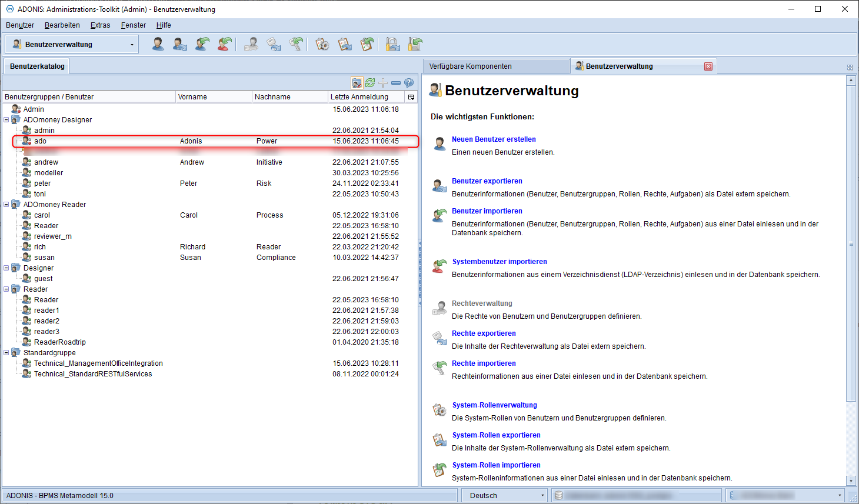Sort by the Nachname column header
The height and width of the screenshot is (504, 859).
pyautogui.click(x=289, y=97)
